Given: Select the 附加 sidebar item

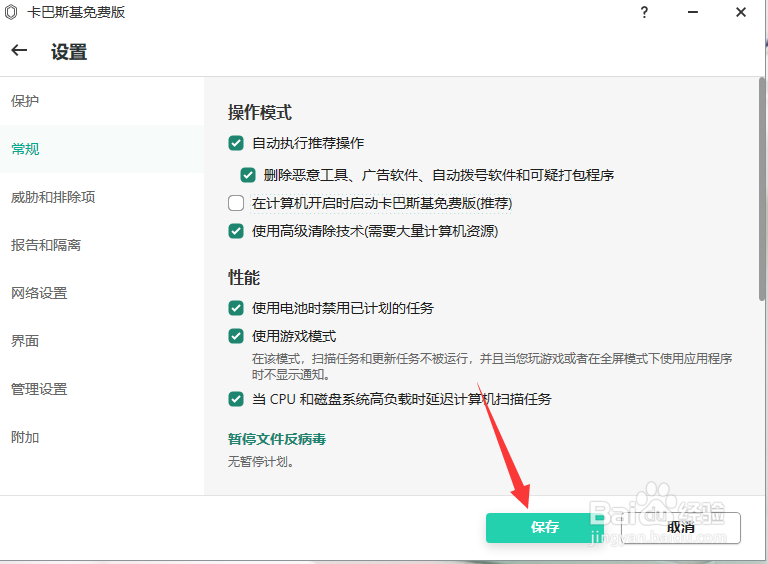Looking at the screenshot, I should point(102,437).
